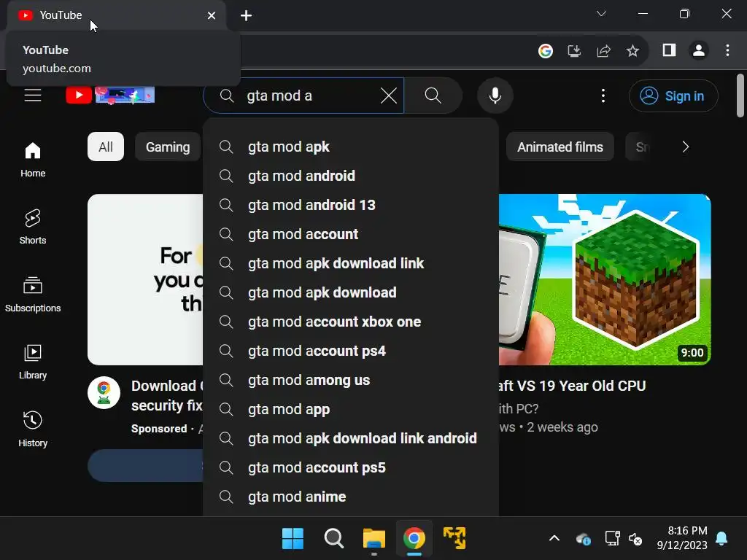Open Subscriptions from sidebar
This screenshot has width=747, height=560.
(x=33, y=295)
